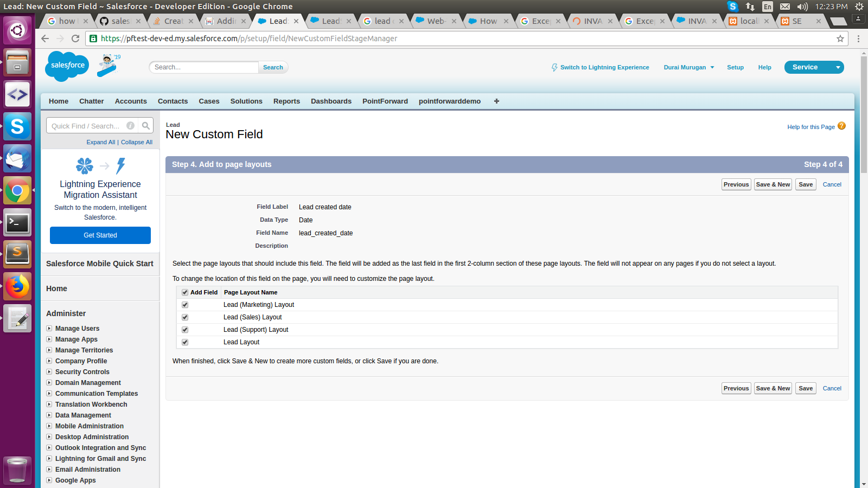The image size is (868, 488).
Task: Go to the Accounts tab
Action: 131,101
